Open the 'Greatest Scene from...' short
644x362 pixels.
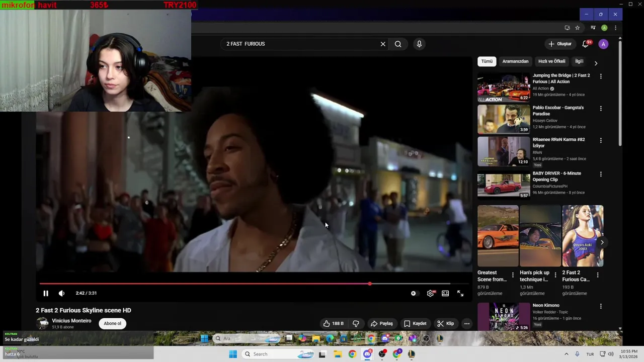[498, 236]
